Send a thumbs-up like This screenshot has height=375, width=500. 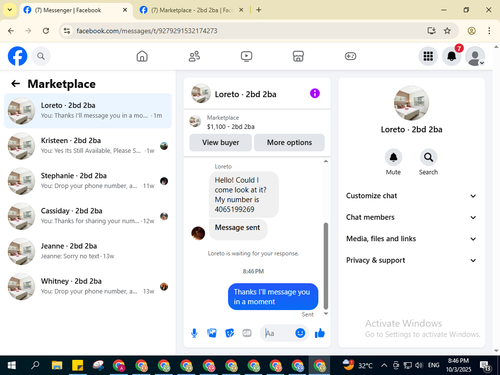(320, 333)
